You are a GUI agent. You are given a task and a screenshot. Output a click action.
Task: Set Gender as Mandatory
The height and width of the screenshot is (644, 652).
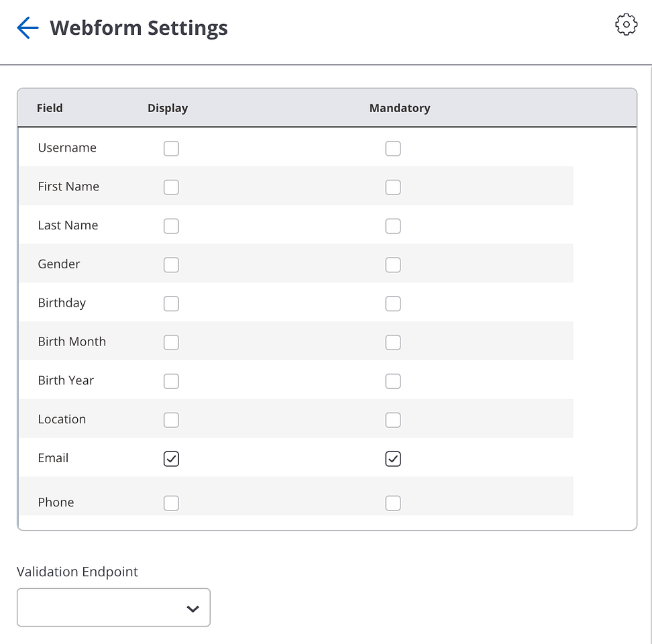[393, 265]
